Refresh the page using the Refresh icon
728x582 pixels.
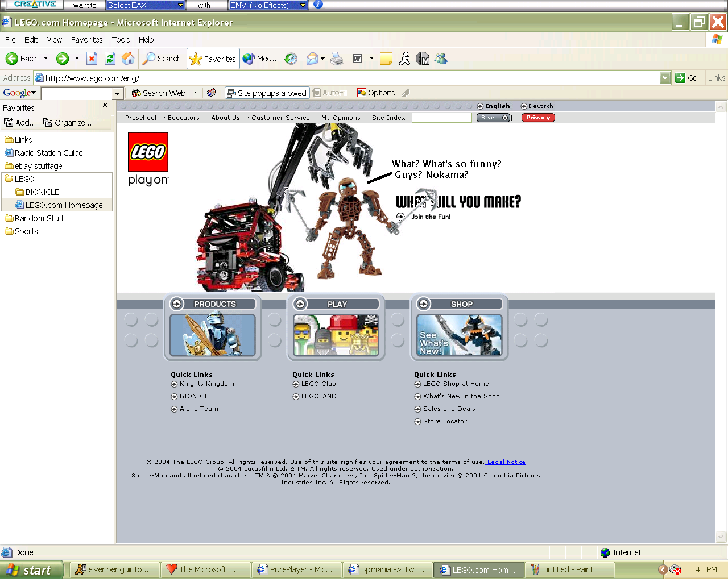tap(110, 58)
